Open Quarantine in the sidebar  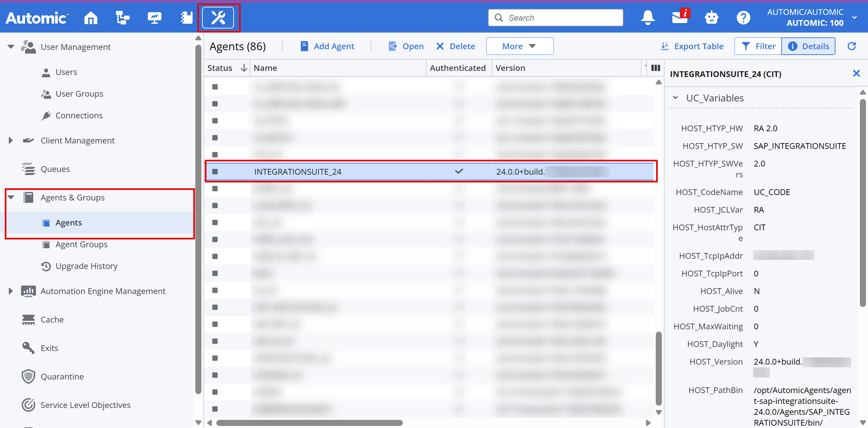(x=62, y=376)
